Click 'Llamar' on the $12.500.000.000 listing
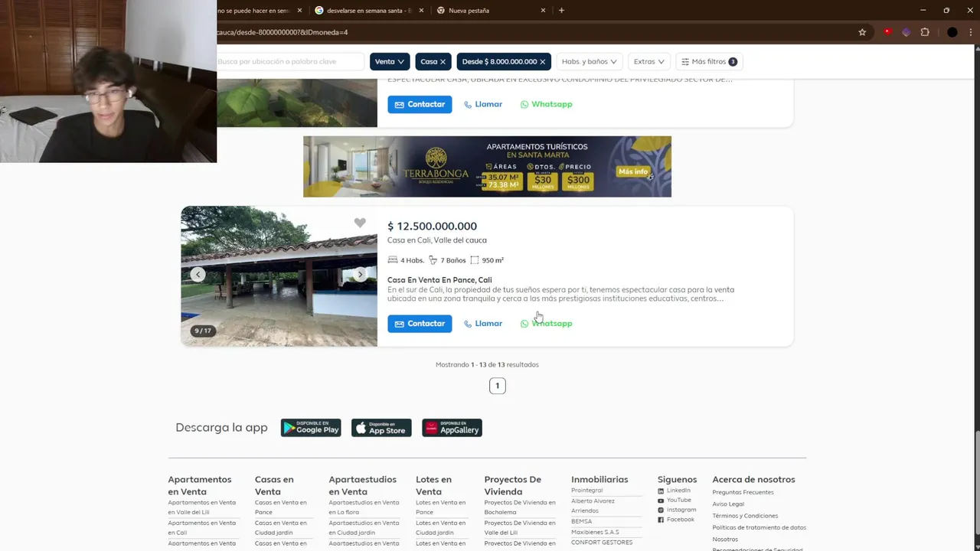Viewport: 980px width, 551px height. [x=483, y=324]
